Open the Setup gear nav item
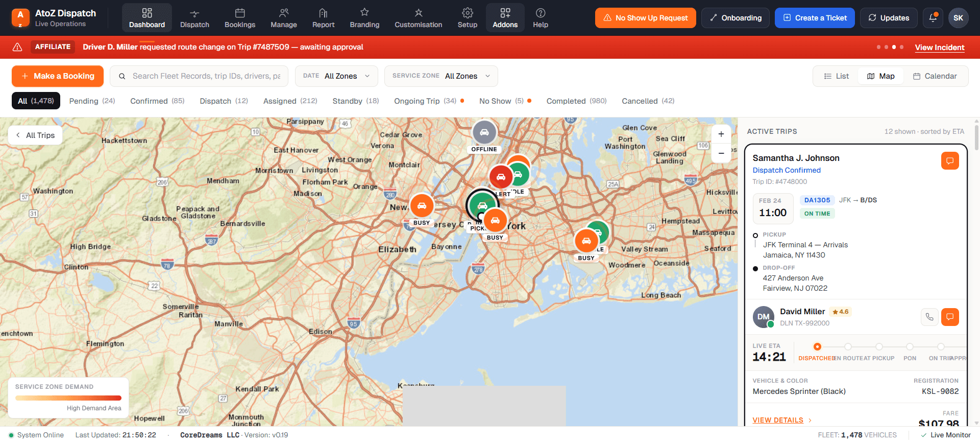 click(468, 18)
